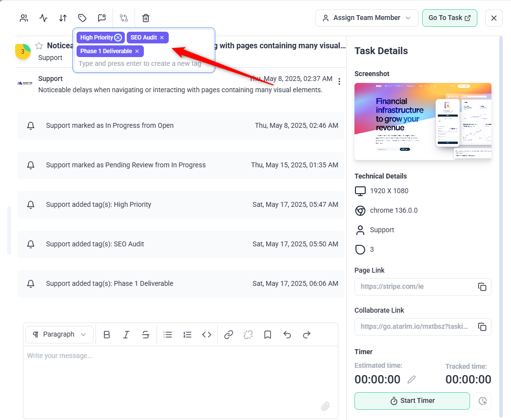Open the three-dot menu on Support comment
Screen dimensions: 511x420
click(x=339, y=81)
